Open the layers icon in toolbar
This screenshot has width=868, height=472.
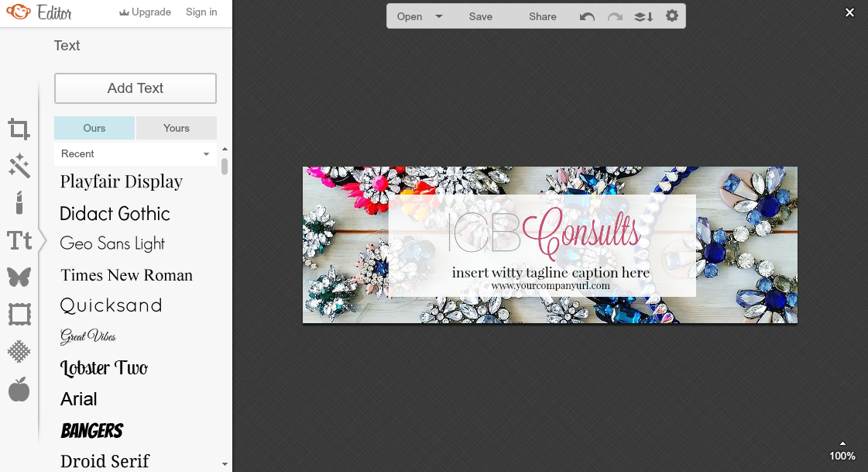coord(643,16)
